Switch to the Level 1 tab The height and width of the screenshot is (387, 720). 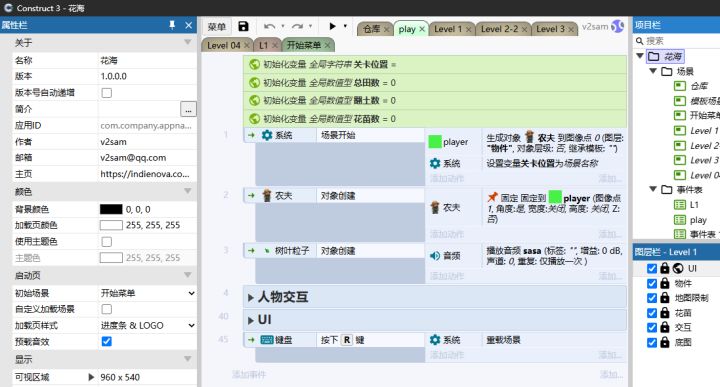point(448,29)
